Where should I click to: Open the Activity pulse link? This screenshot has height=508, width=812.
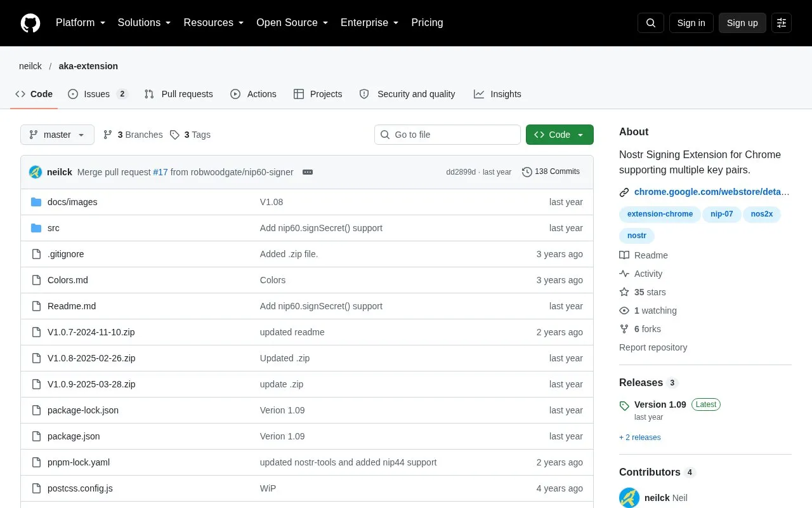click(x=641, y=274)
